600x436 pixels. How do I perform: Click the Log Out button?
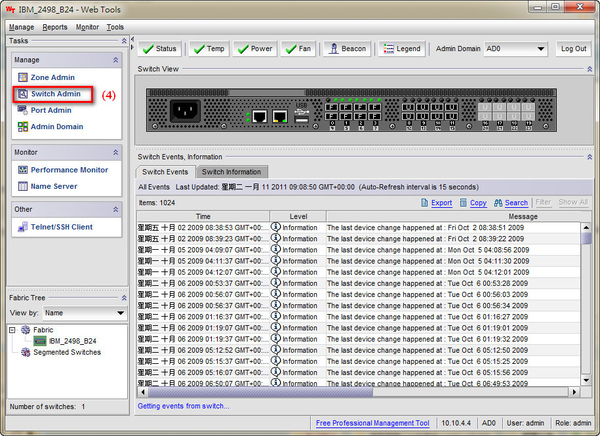coord(573,49)
